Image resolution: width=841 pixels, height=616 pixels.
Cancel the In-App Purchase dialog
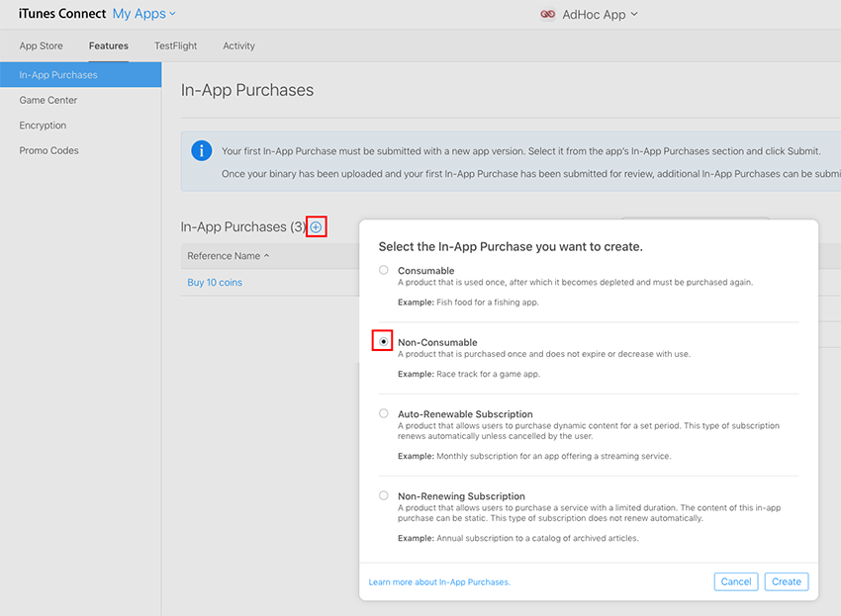(735, 581)
